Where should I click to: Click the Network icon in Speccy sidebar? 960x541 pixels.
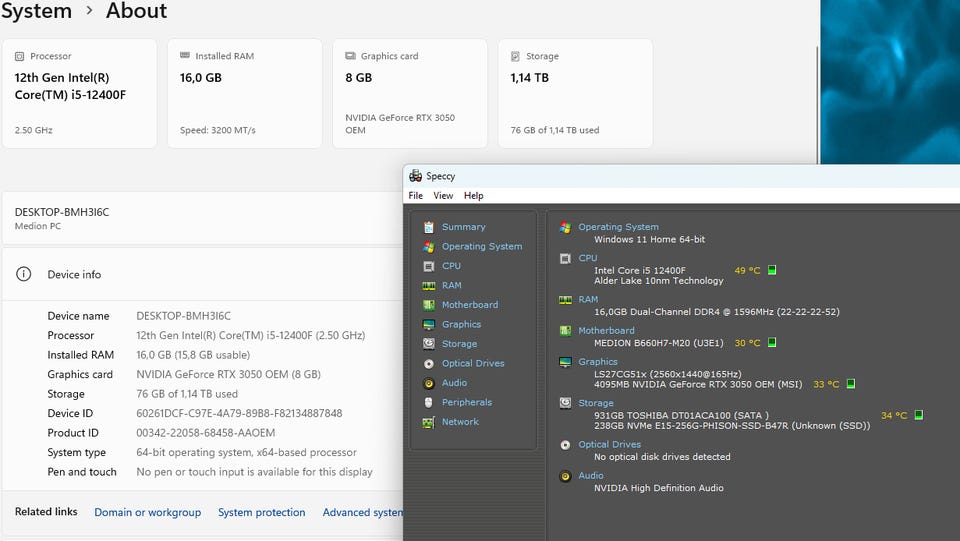coord(429,422)
